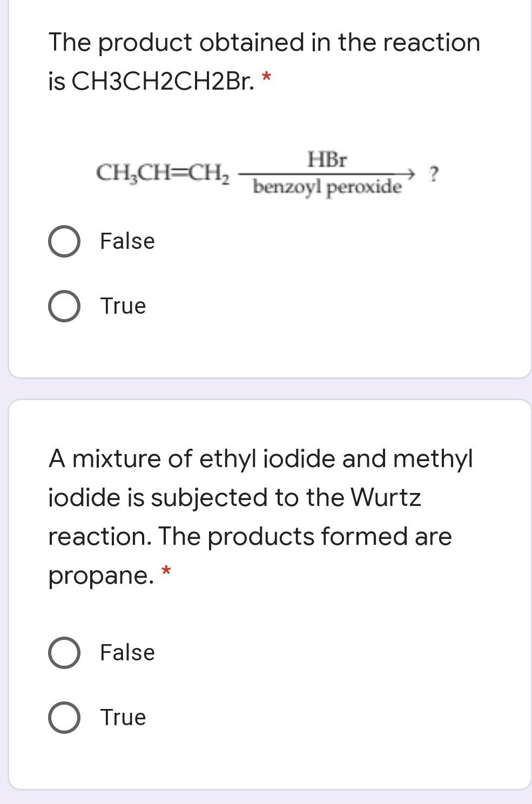Click the red asterisk on the propane question
Screen dimensions: 532x804
(x=165, y=570)
